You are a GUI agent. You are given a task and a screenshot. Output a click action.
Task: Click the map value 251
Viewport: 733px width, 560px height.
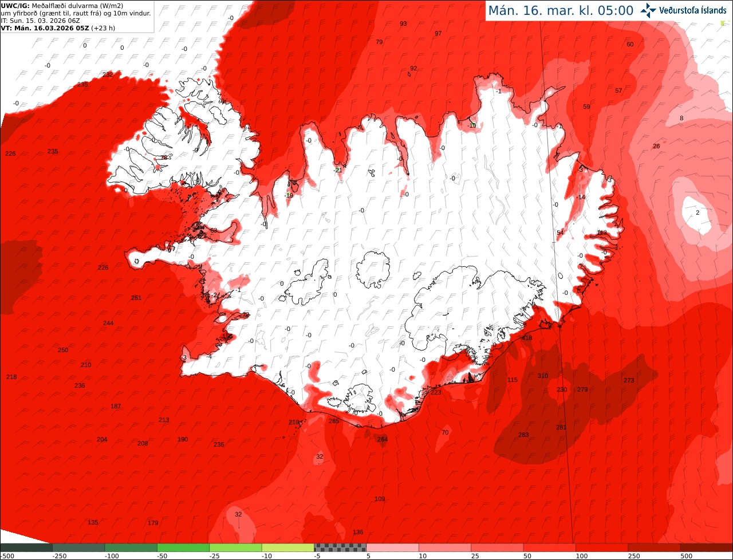click(x=136, y=298)
